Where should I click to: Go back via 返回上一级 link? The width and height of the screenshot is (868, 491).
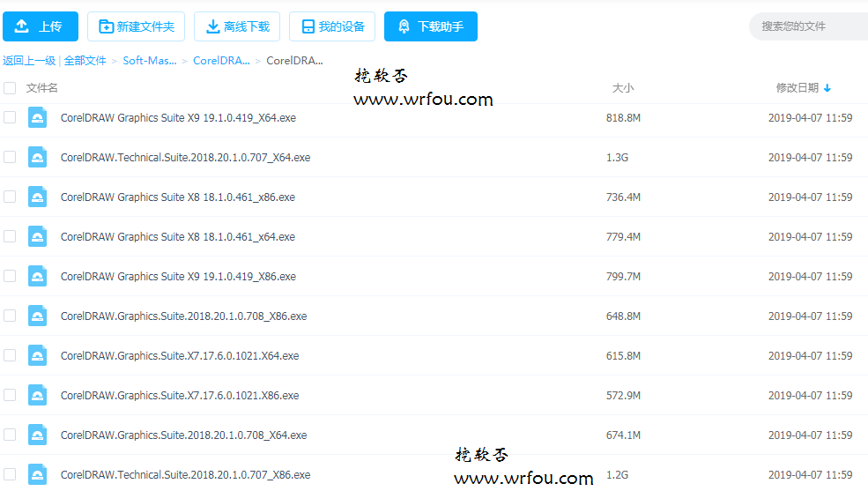29,60
